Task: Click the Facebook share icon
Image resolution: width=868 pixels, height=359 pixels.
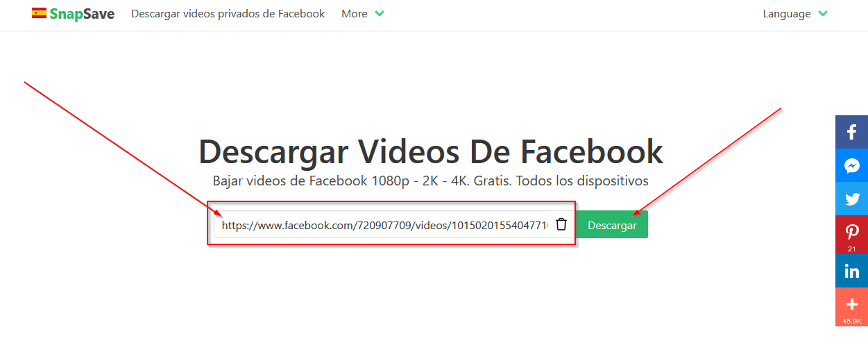Action: 851,132
